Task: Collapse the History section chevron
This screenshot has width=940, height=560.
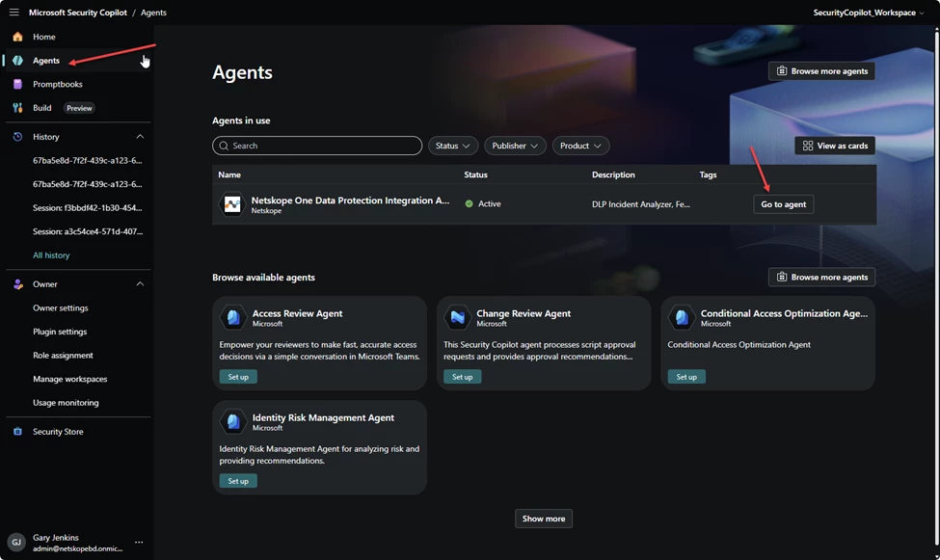Action: click(x=140, y=137)
